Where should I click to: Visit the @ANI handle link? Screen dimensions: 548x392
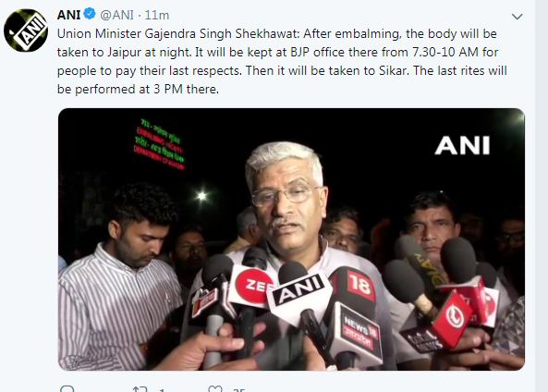[117, 15]
